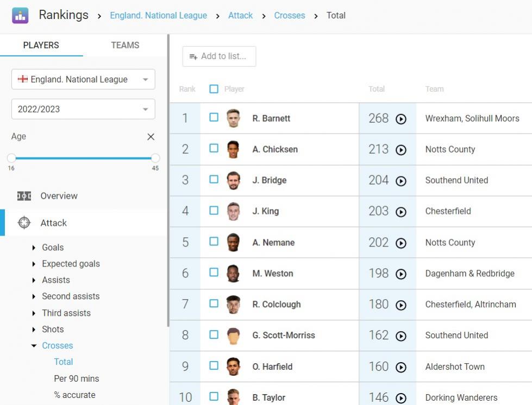Screen dimensions: 532x405
Task: Switch to the TEAMS tab
Action: click(x=125, y=45)
